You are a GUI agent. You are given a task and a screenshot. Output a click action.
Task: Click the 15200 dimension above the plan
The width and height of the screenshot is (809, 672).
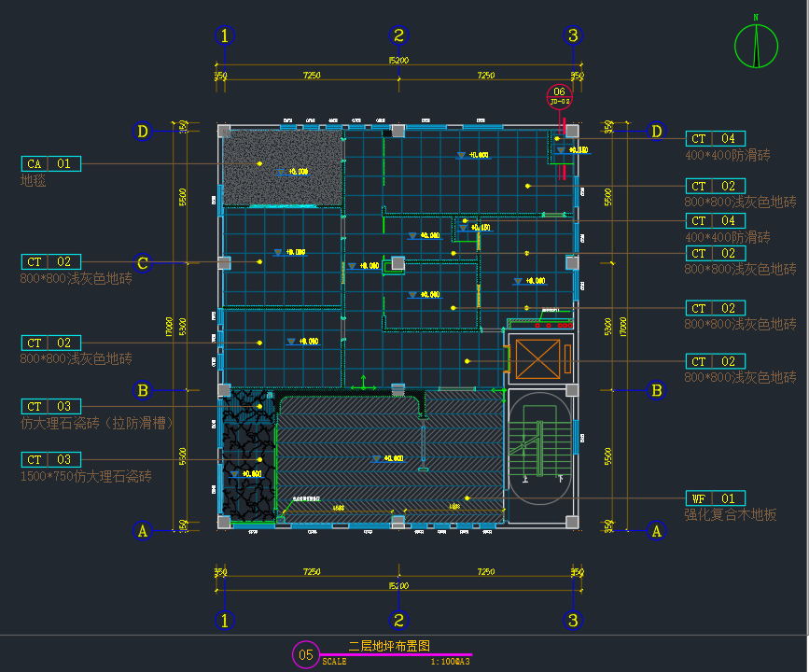pyautogui.click(x=398, y=61)
